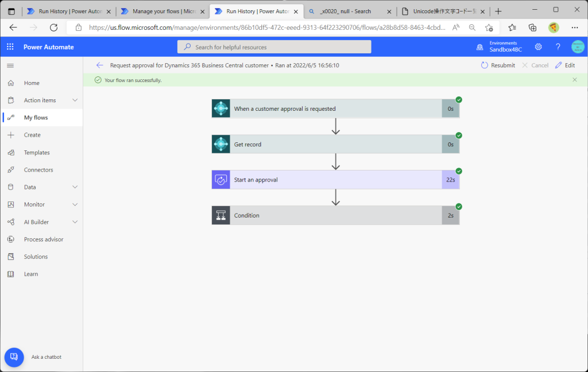This screenshot has height=372, width=588.
Task: Expand the Condition step
Action: [335, 216]
